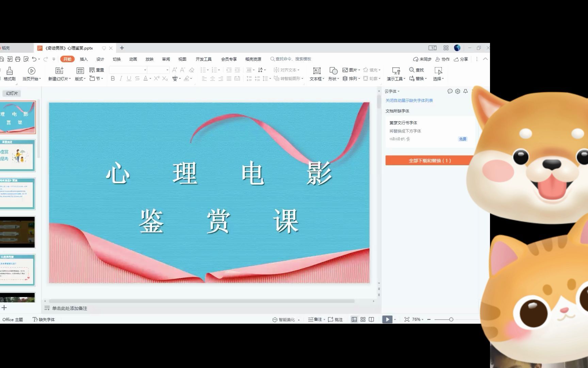Open the Animation (动画) tab
588x368 pixels.
pyautogui.click(x=133, y=59)
